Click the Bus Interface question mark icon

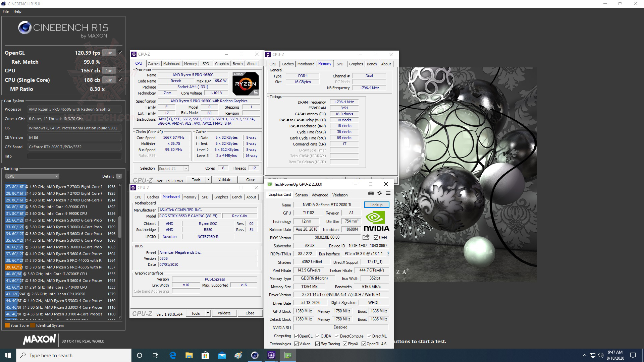(388, 254)
